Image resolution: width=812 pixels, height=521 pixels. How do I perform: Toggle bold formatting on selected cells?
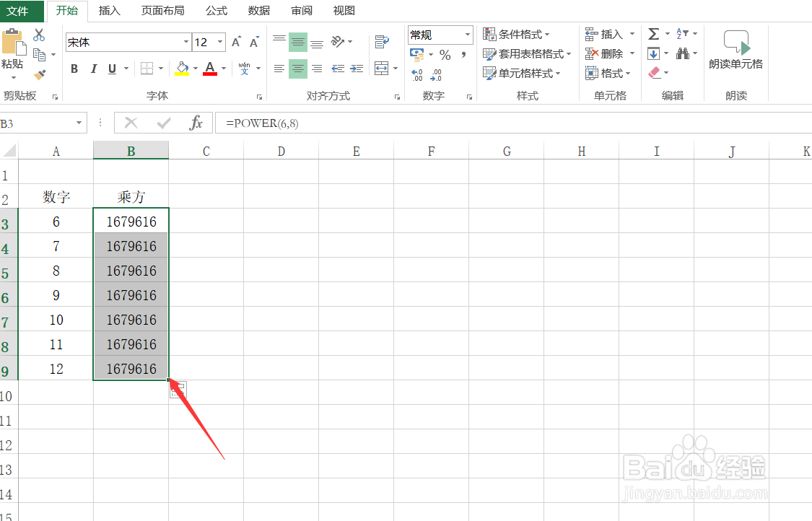point(74,69)
